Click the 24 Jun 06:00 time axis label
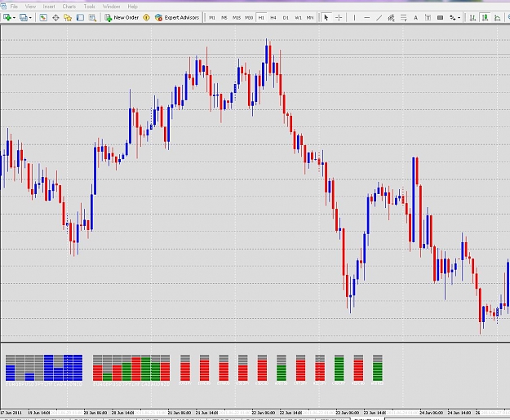 pos(431,413)
